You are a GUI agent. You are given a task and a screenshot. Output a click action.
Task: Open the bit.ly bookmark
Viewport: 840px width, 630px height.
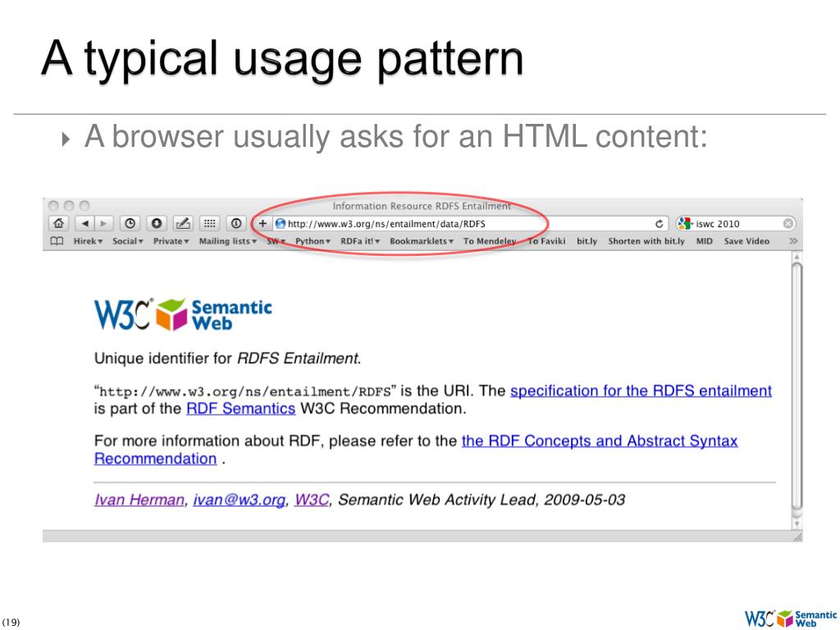pos(587,241)
